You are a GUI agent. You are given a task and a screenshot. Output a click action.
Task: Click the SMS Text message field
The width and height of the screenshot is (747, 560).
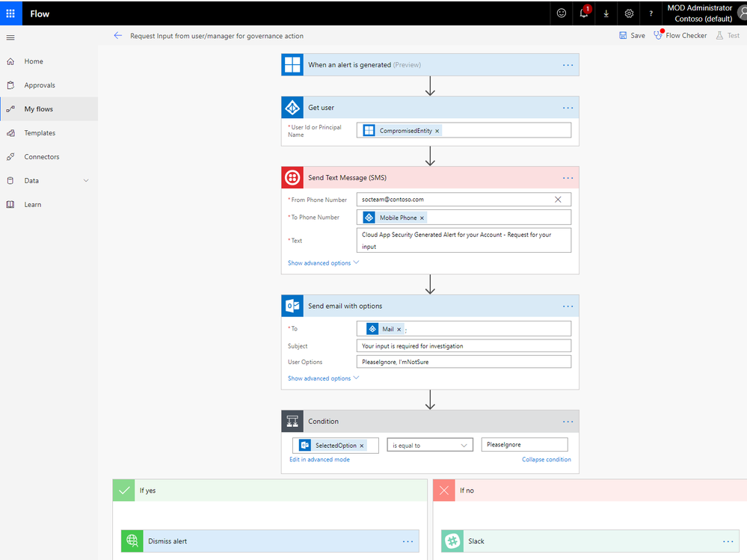[464, 241]
